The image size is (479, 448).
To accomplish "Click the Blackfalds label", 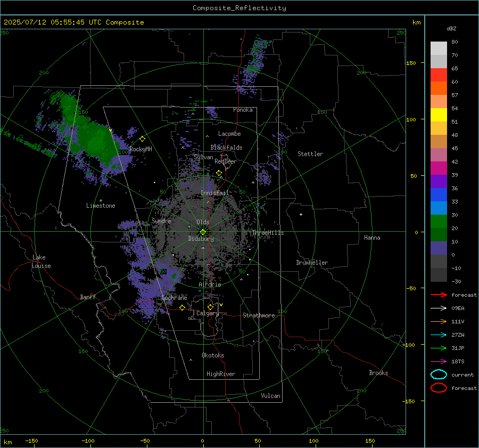I will [226, 148].
